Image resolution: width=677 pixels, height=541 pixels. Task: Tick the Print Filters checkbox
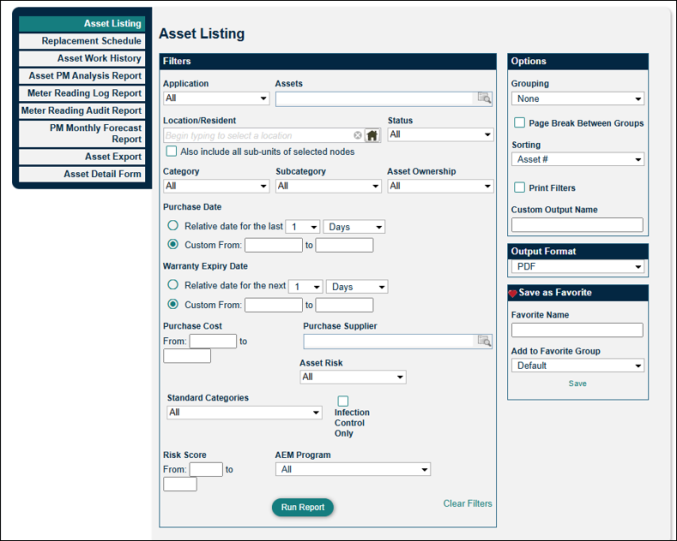coord(520,187)
